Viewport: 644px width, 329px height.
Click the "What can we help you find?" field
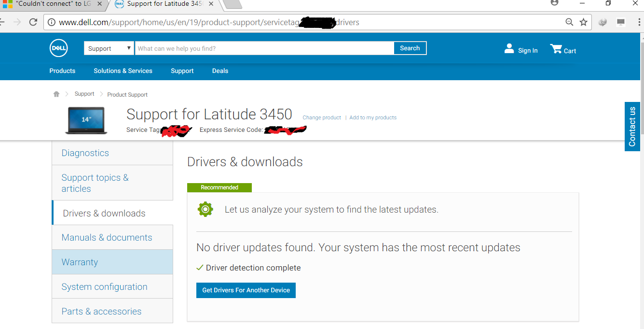click(264, 48)
